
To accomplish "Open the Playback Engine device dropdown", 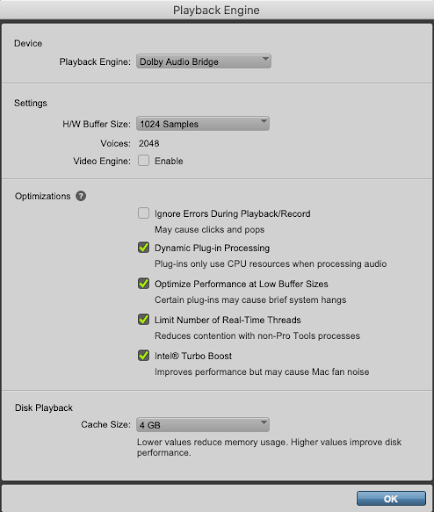I will click(x=203, y=61).
